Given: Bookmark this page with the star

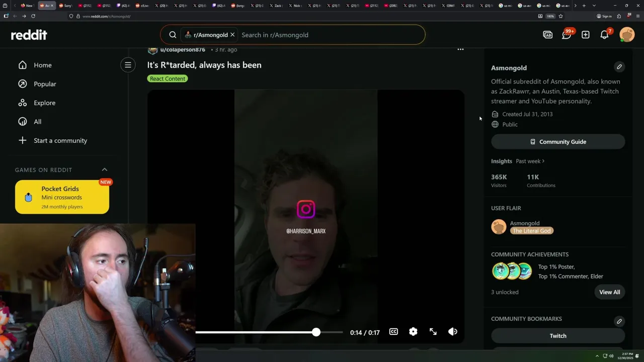Looking at the screenshot, I should [x=560, y=16].
